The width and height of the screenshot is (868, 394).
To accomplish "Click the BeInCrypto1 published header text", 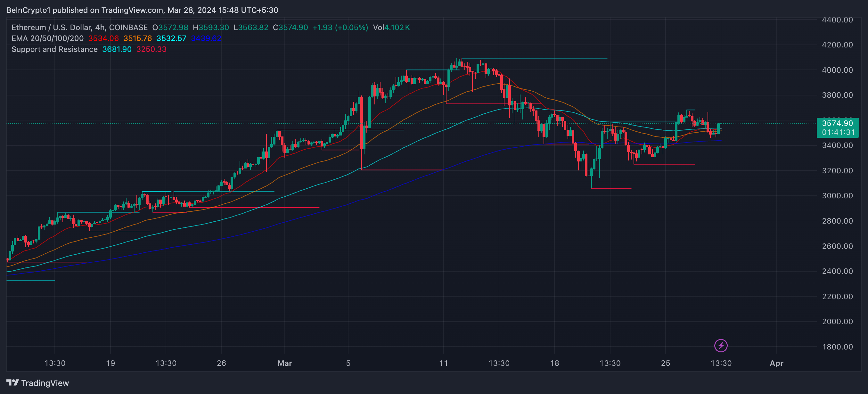I will 142,10.
